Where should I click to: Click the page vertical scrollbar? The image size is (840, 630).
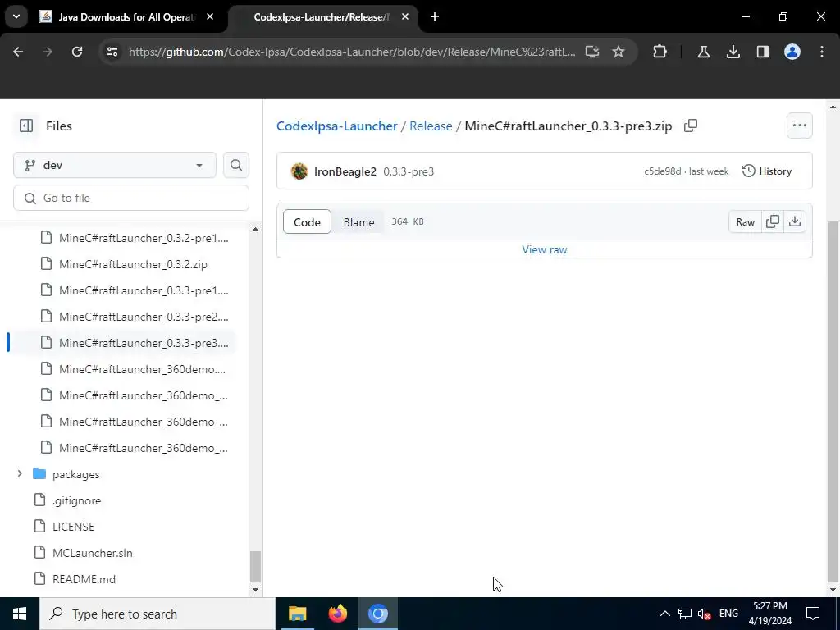click(x=833, y=400)
